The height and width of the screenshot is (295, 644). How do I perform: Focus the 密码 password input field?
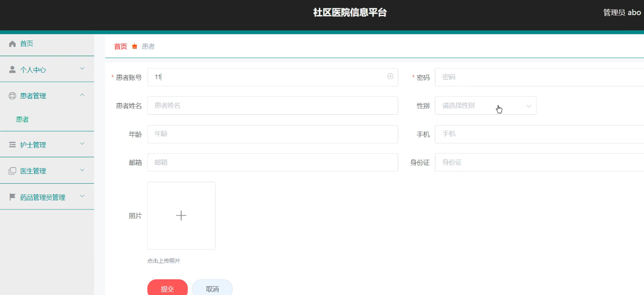point(537,77)
